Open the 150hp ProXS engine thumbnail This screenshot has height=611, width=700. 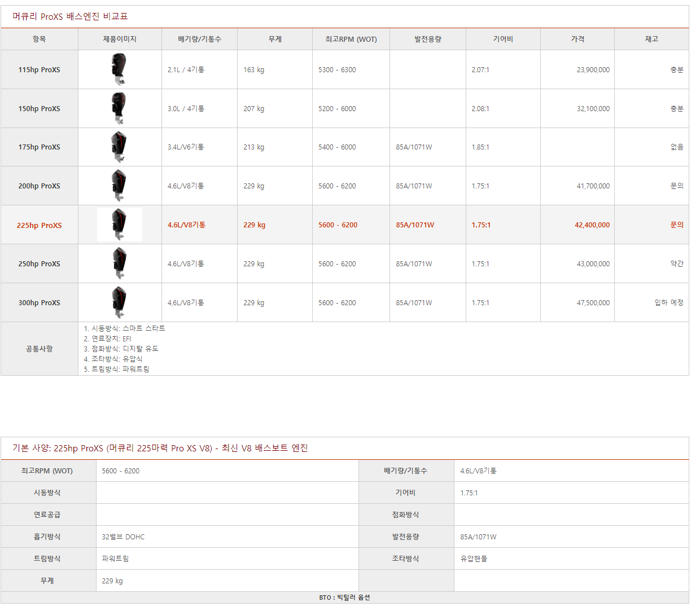tap(119, 108)
